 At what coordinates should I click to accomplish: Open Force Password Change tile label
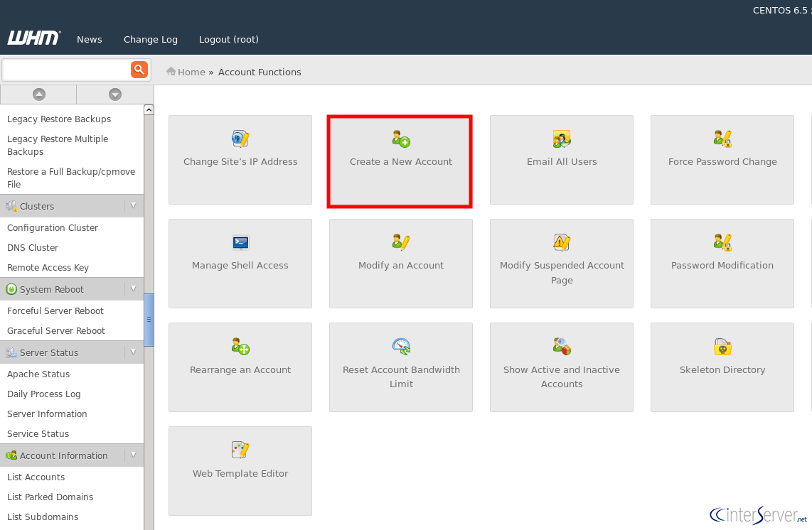[722, 161]
